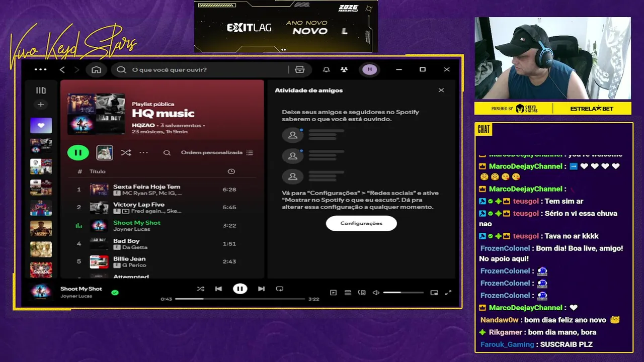644x362 pixels.
Task: Click chat username 'Rikgamer'
Action: click(507, 332)
